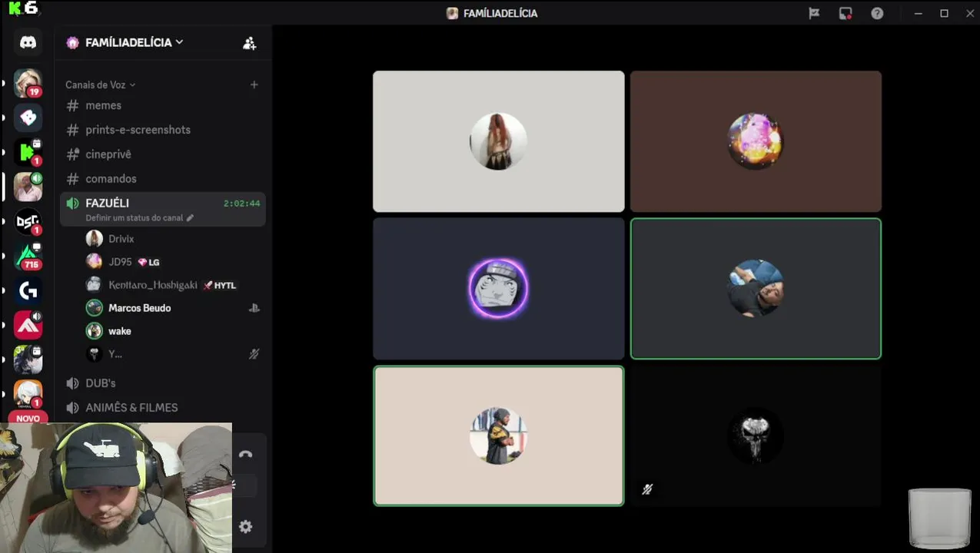Click the disconnect call phone icon
Image resolution: width=980 pixels, height=553 pixels.
[x=245, y=454]
